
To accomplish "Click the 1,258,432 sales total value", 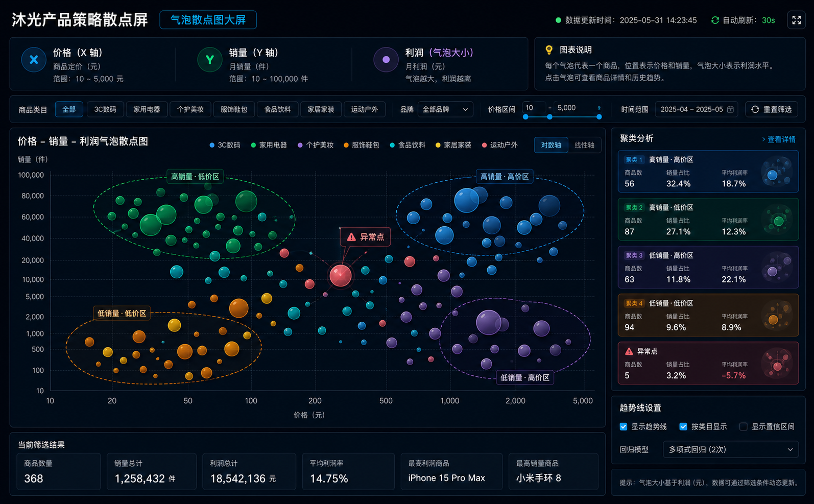I will point(140,478).
